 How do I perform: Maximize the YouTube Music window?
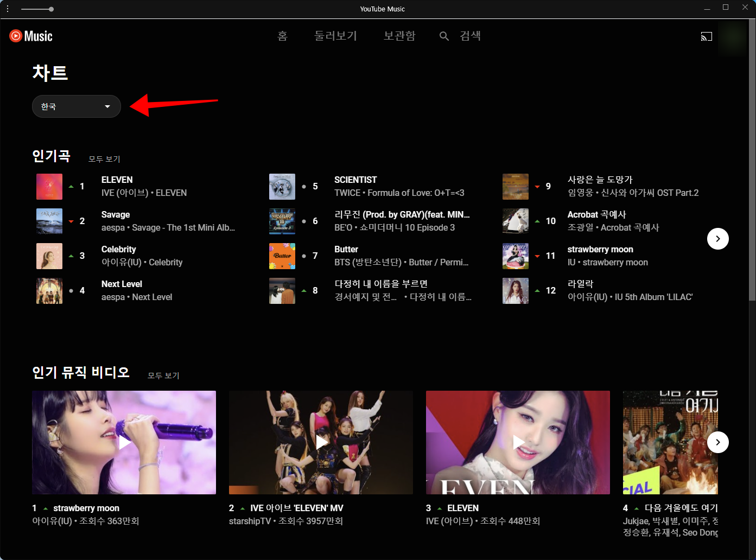726,8
